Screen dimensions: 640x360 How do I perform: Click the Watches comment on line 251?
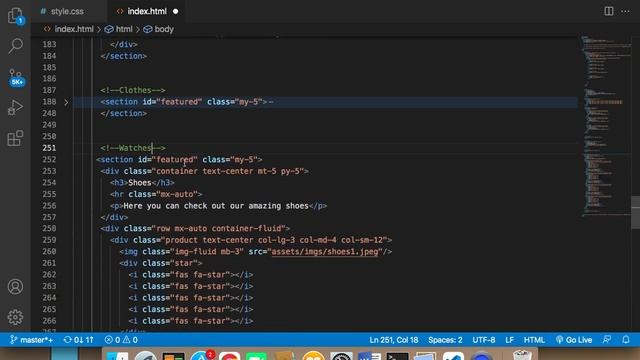pyautogui.click(x=133, y=148)
